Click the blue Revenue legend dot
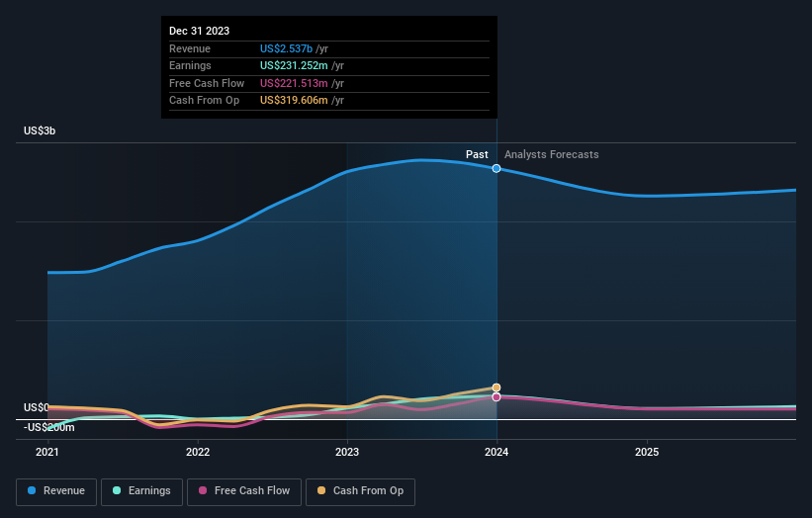812x518 pixels. point(32,490)
